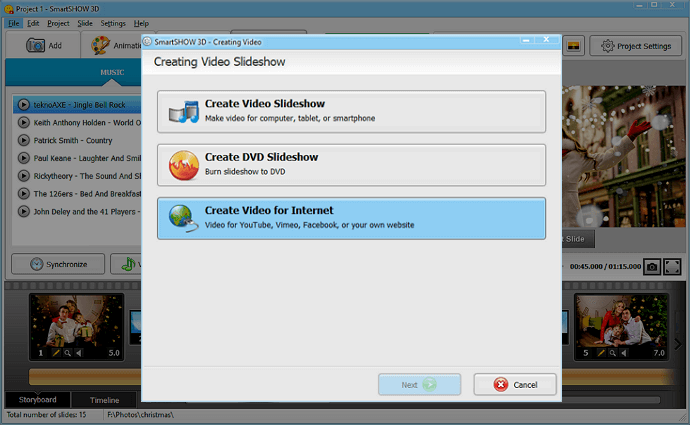
Task: Click the Synchronize button
Action: (x=58, y=264)
